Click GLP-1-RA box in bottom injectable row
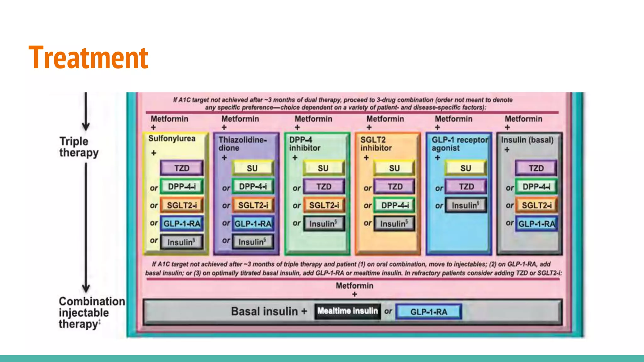644x362 pixels. 429,312
